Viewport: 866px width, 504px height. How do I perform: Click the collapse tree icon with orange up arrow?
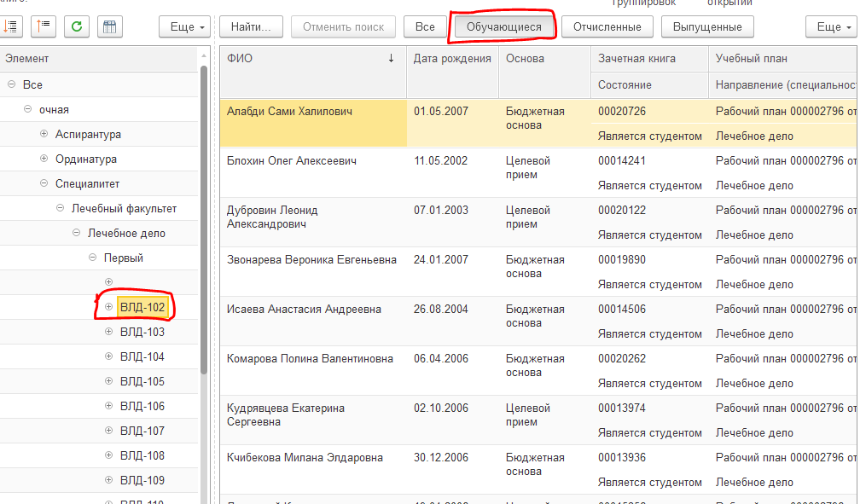point(44,26)
